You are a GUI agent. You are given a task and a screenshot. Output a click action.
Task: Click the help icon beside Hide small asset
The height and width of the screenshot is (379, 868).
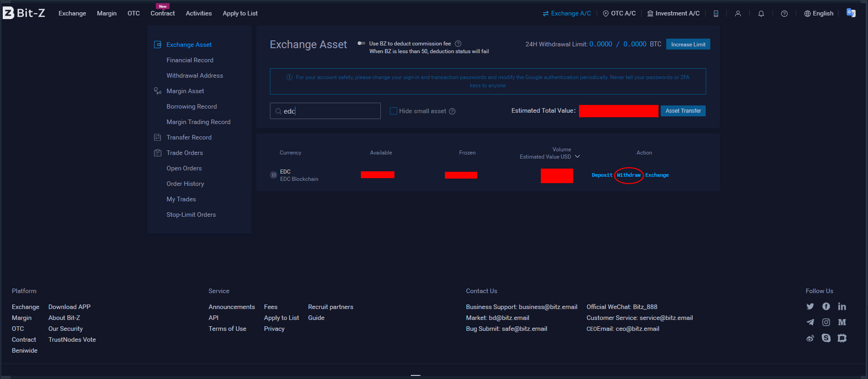coord(452,111)
